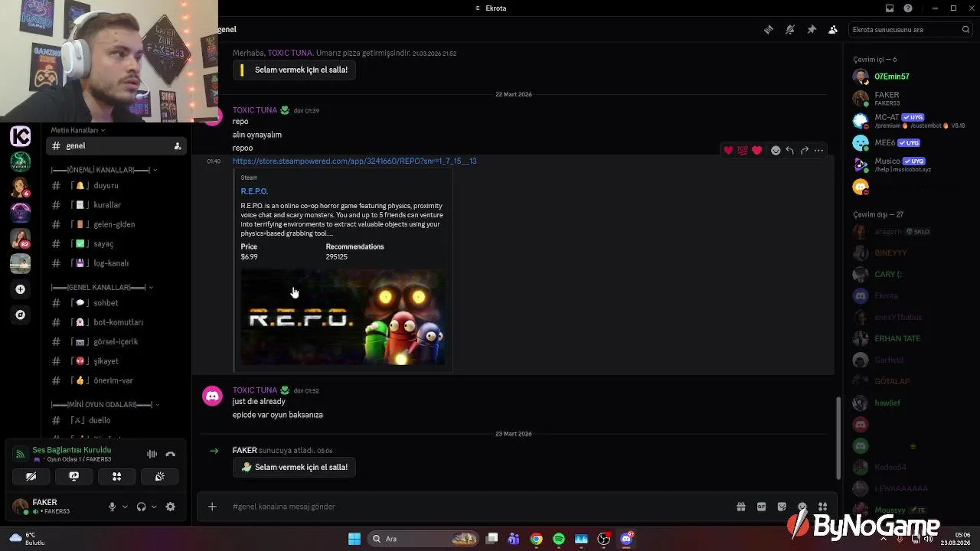Select the genel text channel
The width and height of the screenshot is (980, 551).
point(116,146)
